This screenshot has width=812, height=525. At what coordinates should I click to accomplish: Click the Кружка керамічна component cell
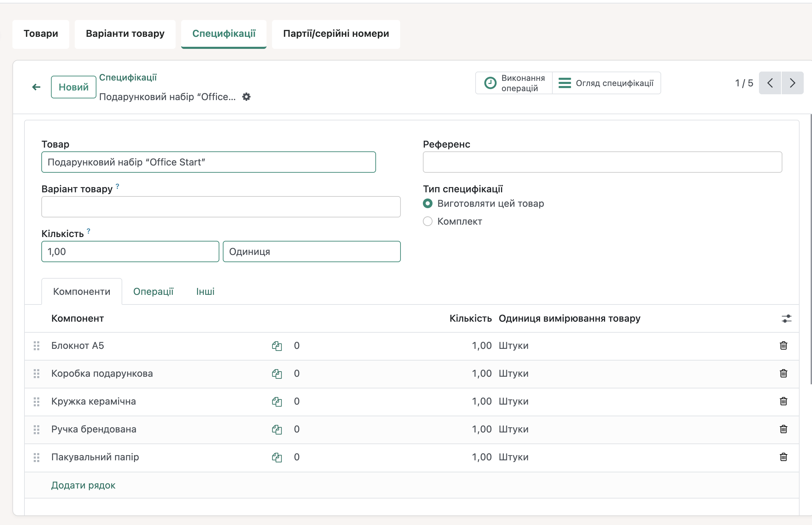point(94,401)
